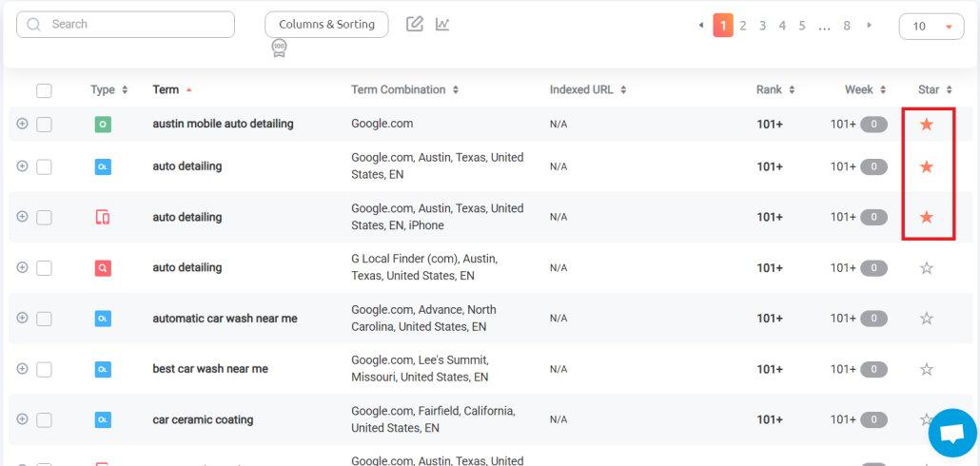Screen dimensions: 980x466
Task: Go to page 3 of results
Action: pyautogui.click(x=762, y=26)
